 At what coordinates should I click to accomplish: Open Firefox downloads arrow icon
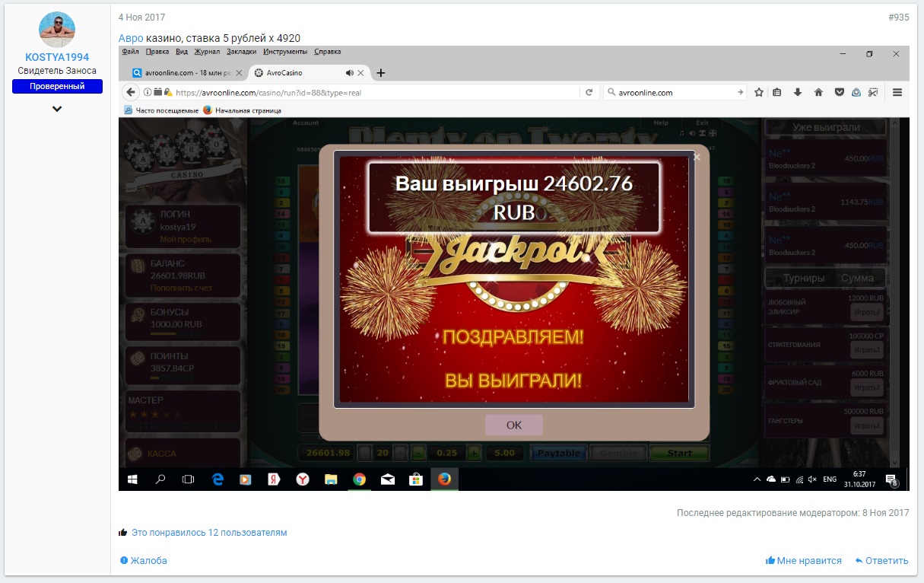coord(798,92)
